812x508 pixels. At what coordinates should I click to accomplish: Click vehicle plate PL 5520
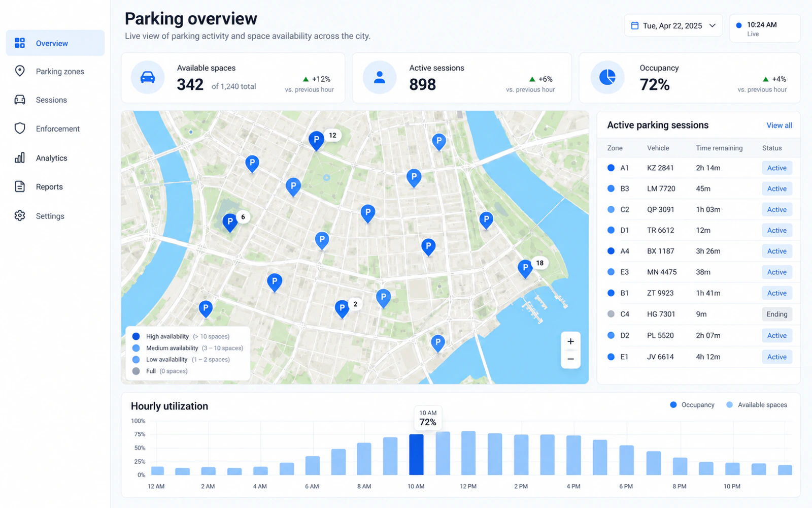660,335
